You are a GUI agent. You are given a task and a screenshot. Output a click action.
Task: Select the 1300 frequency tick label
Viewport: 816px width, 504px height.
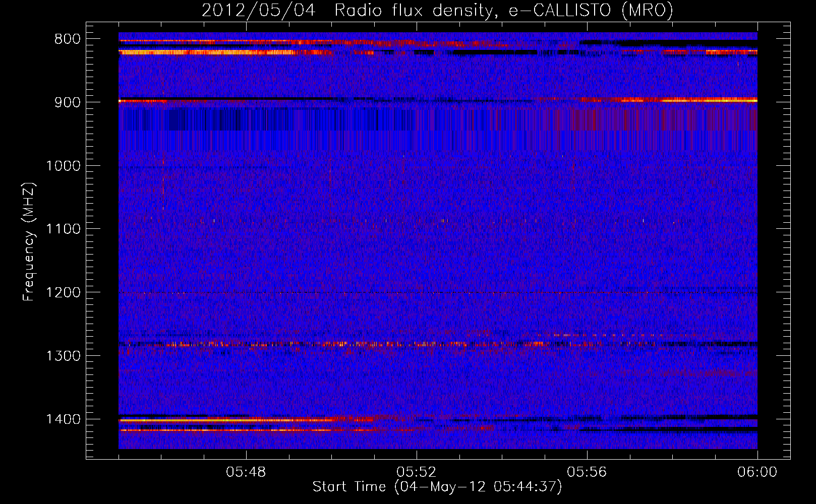(63, 356)
